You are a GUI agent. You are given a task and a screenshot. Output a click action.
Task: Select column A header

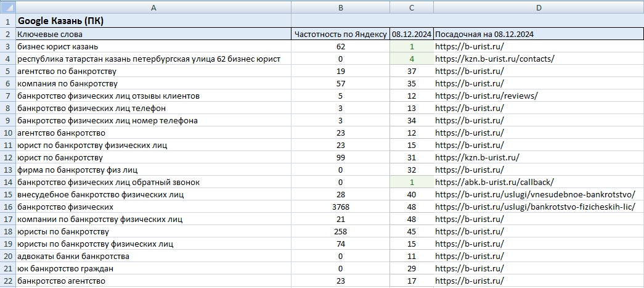(153, 7)
